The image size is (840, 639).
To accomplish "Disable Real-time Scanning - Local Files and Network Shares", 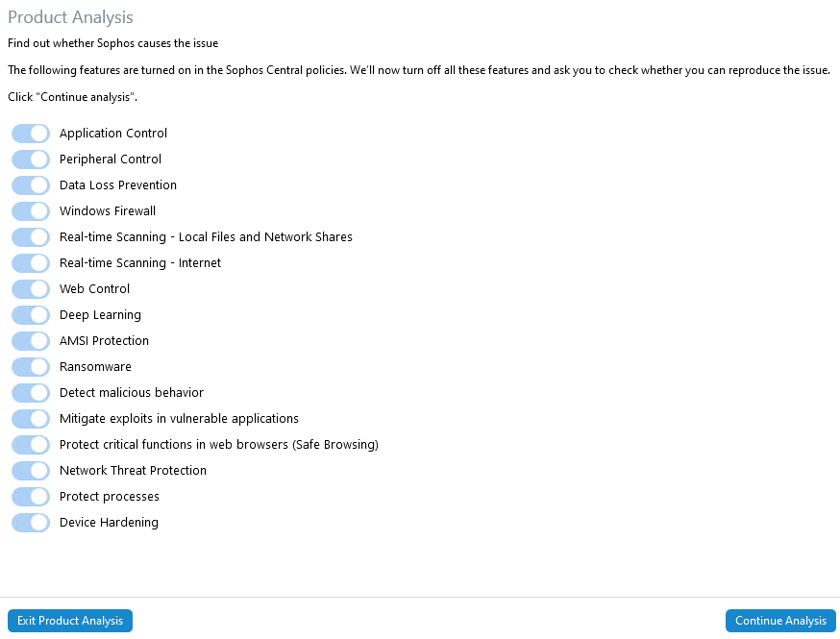I will point(30,236).
